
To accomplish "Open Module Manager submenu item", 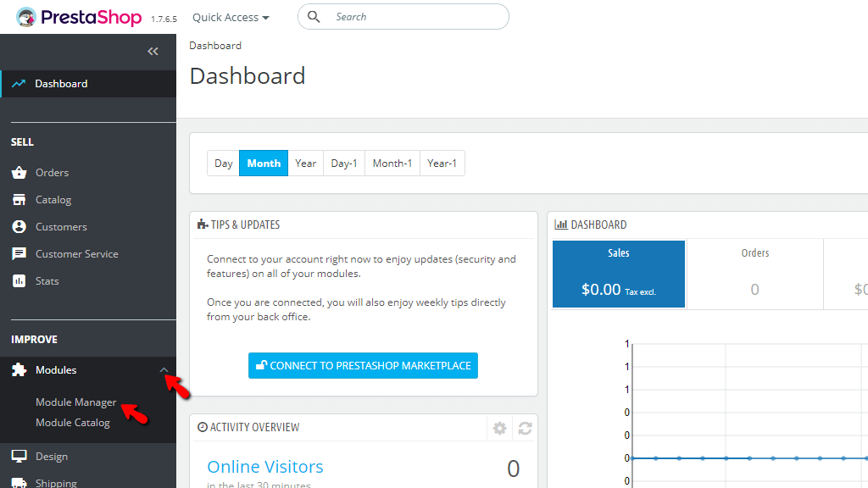I will (75, 402).
